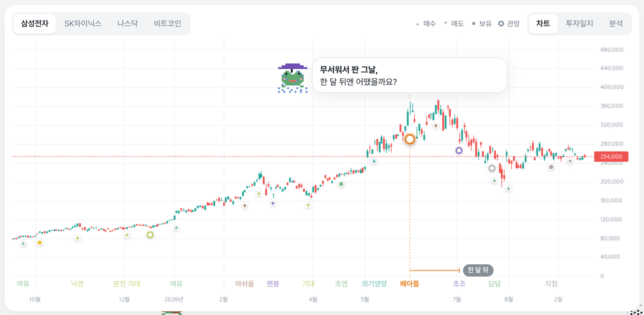Click the 4월 date axis label
The height and width of the screenshot is (315, 644).
tap(313, 299)
